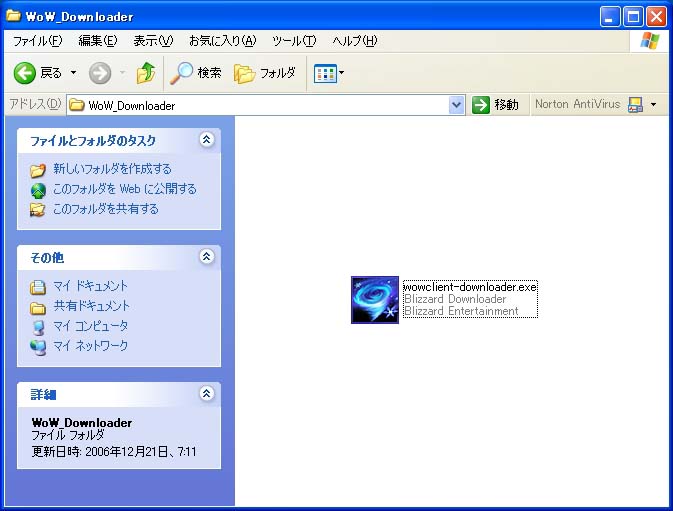
Task: Open マイ コンピュータ link
Action: [90, 326]
